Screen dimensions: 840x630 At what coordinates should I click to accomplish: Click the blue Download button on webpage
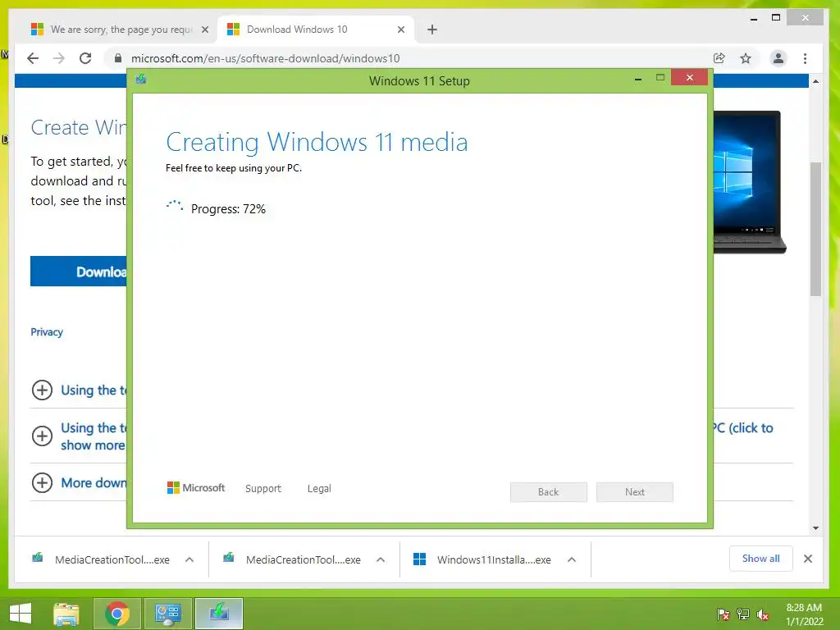pos(79,271)
